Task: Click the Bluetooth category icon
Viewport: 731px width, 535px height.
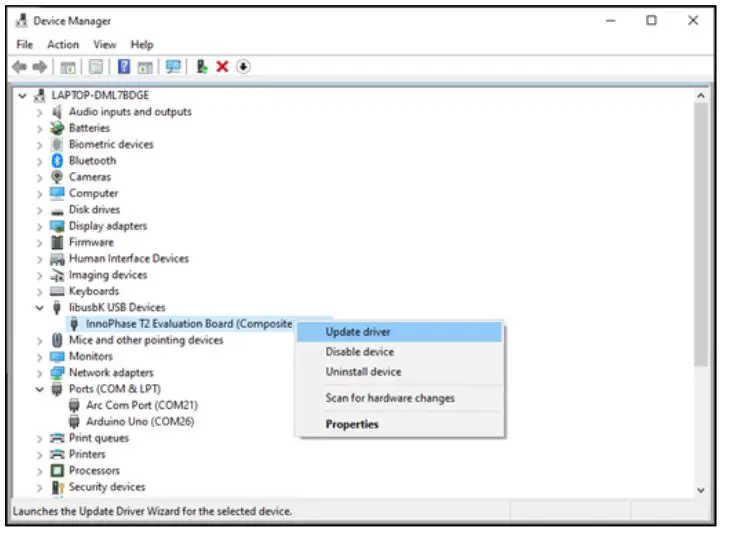Action: click(x=57, y=161)
